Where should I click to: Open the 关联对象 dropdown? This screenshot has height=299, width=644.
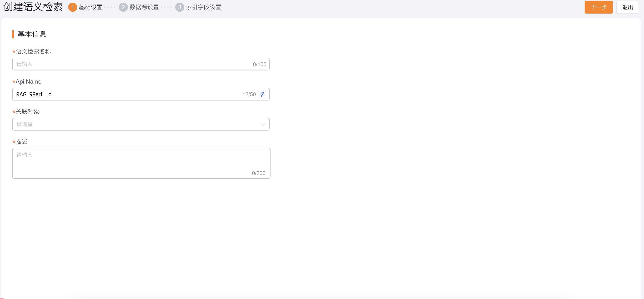pos(141,124)
